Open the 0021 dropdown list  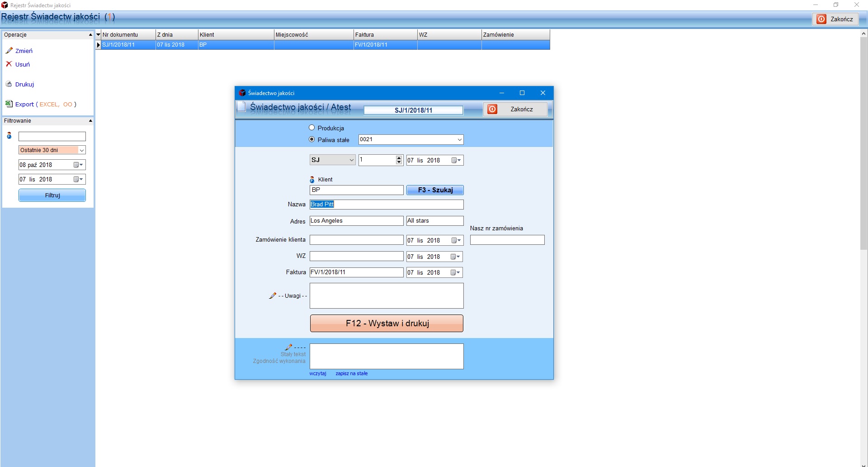pos(459,140)
